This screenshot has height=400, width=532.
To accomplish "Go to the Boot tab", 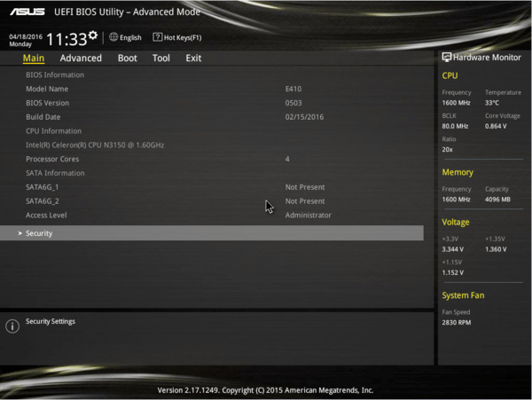I will pos(128,59).
